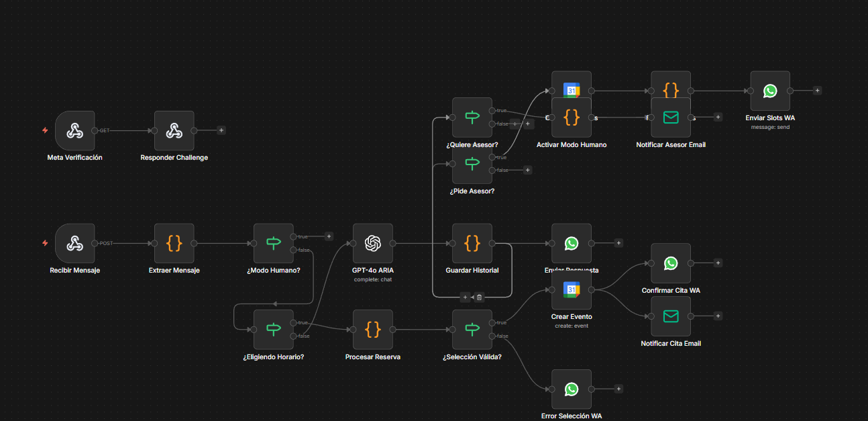The height and width of the screenshot is (421, 868).
Task: Click the ¿Eligiendo Horario? condition node
Action: tap(273, 330)
